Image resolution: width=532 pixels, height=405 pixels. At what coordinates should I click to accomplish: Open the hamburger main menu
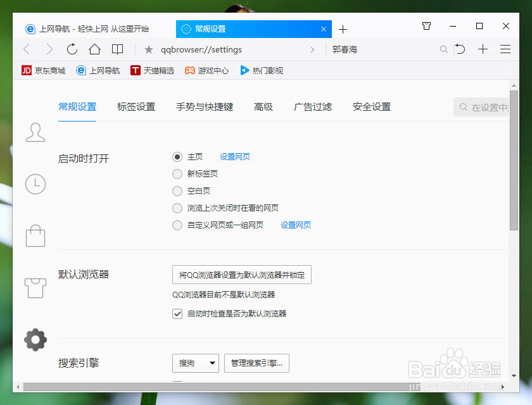(x=505, y=49)
